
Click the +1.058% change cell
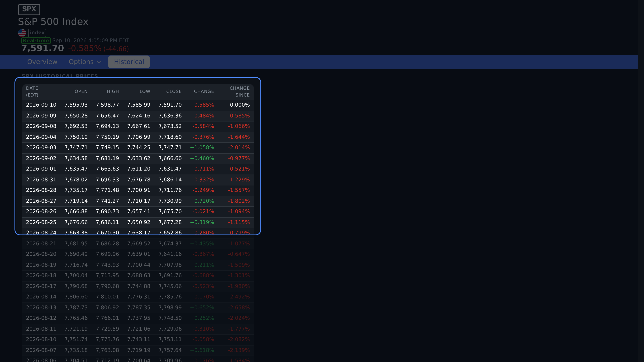pos(202,147)
